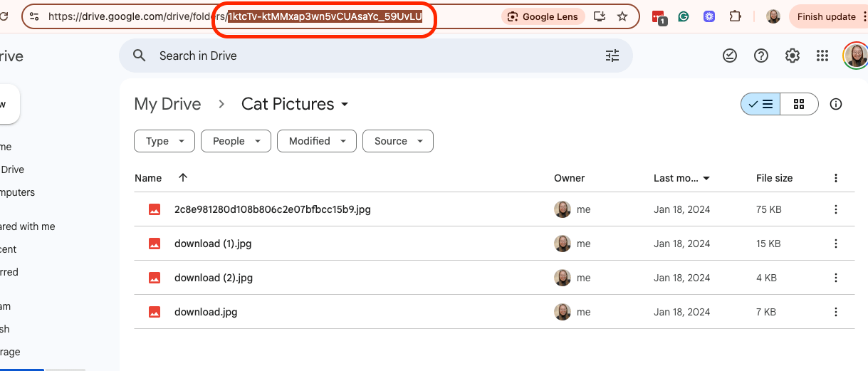Click the 15 KB file size cell

(768, 244)
